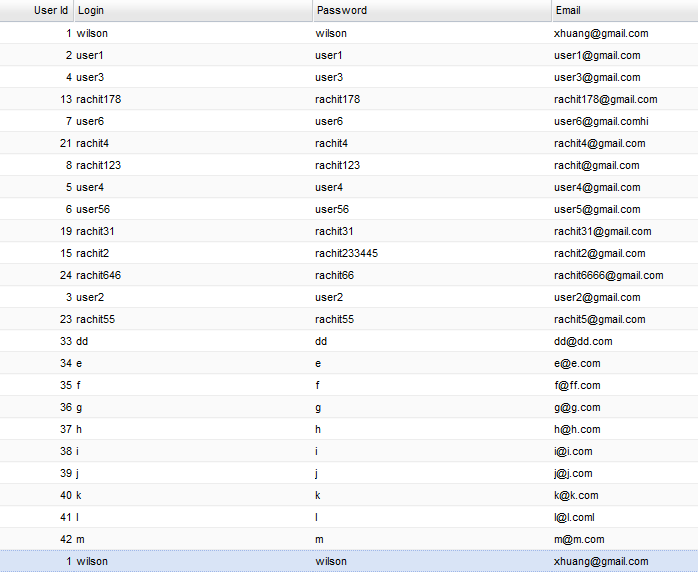The height and width of the screenshot is (572, 698).
Task: Choose the login cell rachit646
Action: point(98,275)
